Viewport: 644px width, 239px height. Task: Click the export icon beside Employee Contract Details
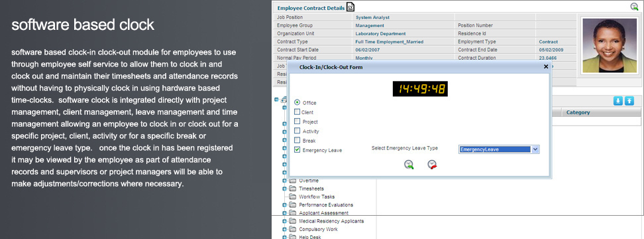click(350, 7)
